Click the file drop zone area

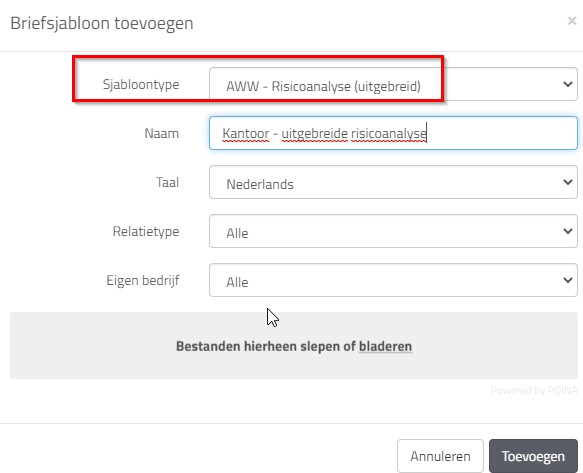pos(294,345)
